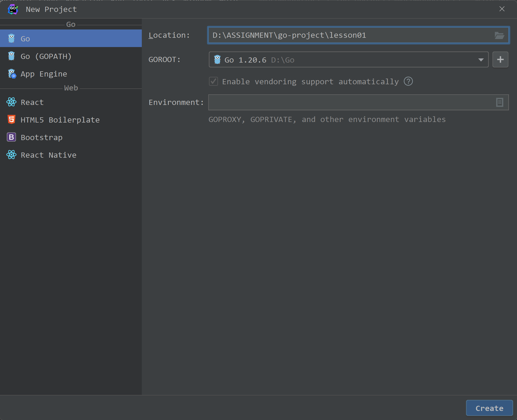Open environment variables editor icon
The width and height of the screenshot is (517, 420).
pyautogui.click(x=499, y=102)
